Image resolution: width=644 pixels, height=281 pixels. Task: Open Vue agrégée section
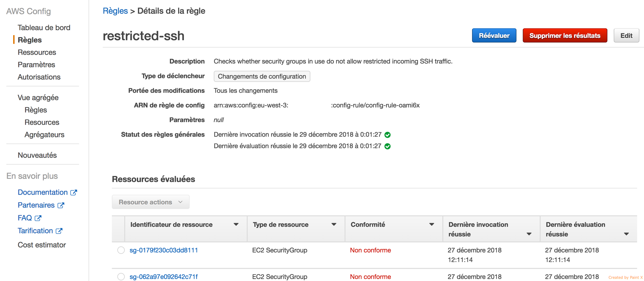(38, 98)
